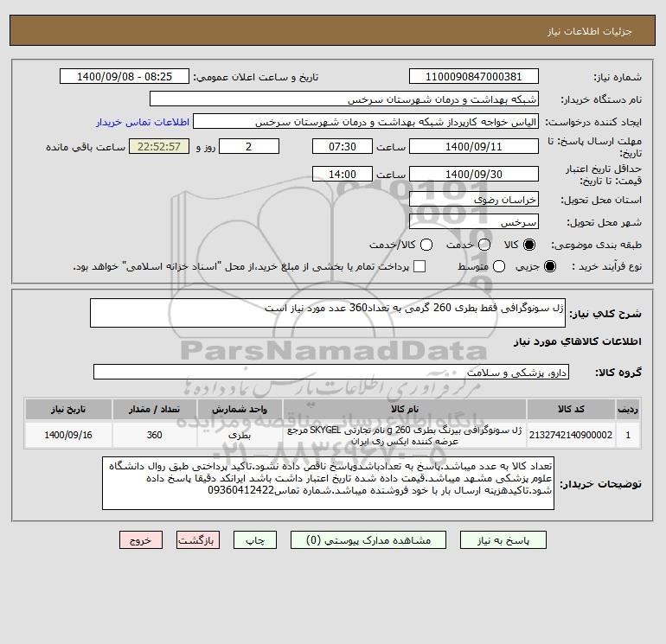Click the تاریخ نیاز column header
Screen dimensions: 666x644
point(68,409)
